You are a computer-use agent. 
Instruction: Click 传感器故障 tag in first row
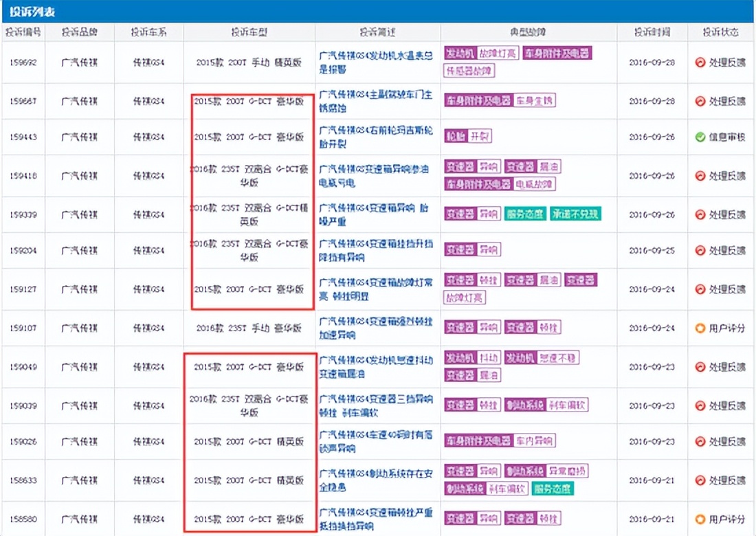point(469,71)
